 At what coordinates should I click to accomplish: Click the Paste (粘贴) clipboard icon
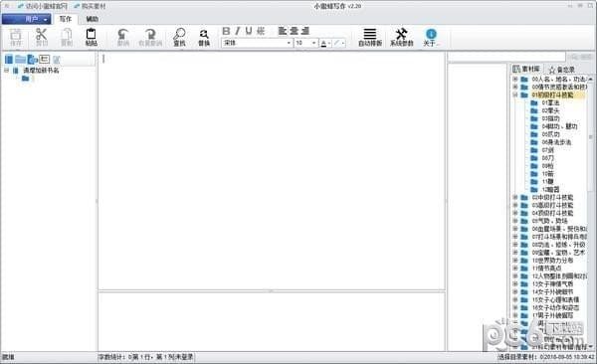(91, 38)
